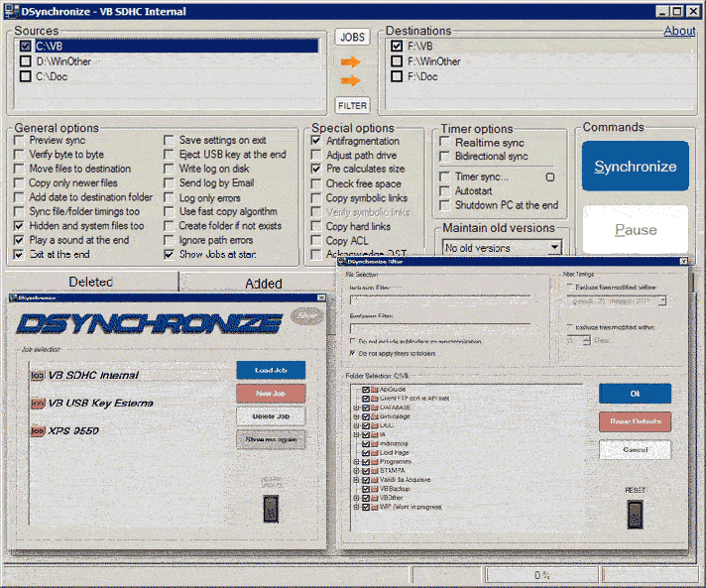The height and width of the screenshot is (588, 706).
Task: Open the date dropdown under Exclude files modified before
Action: click(662, 300)
